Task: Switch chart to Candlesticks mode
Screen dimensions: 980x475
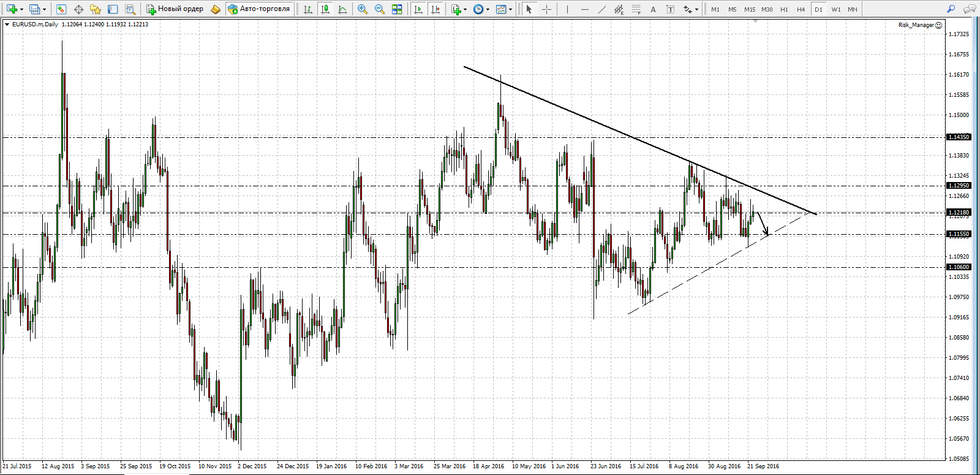Action: 325,9
